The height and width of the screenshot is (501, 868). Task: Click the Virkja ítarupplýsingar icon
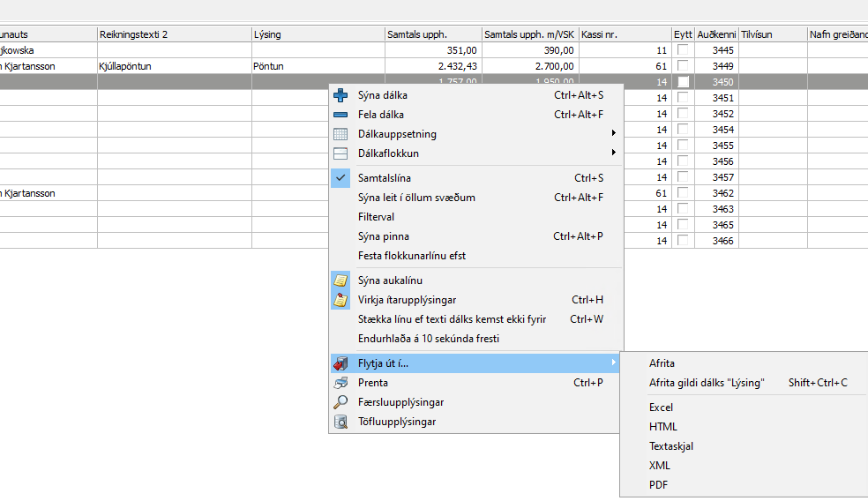point(341,300)
